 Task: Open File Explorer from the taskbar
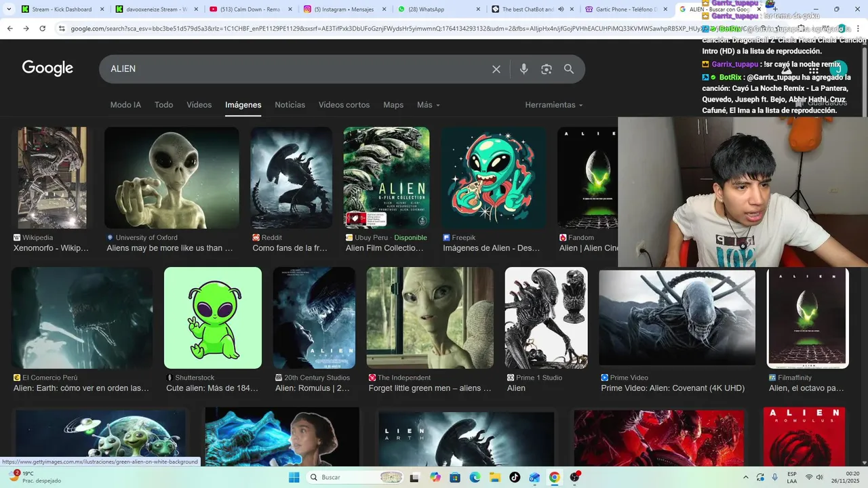495,477
